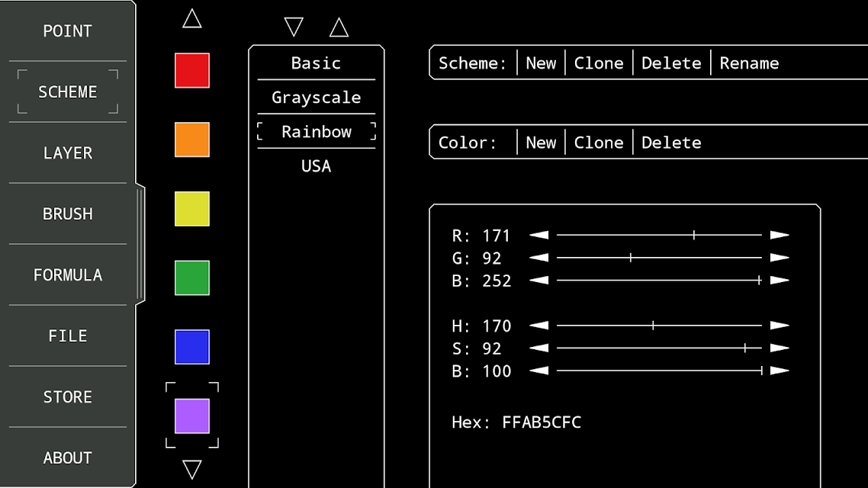This screenshot has height=488, width=868.
Task: Click the down triangle above scheme list
Action: tap(294, 27)
